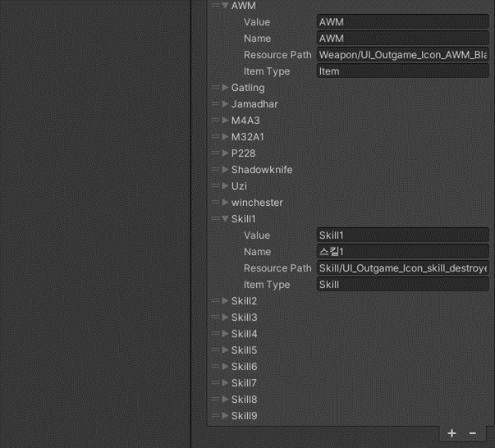Expand the Skill2 entry
This screenshot has height=448, width=495.
click(x=225, y=300)
